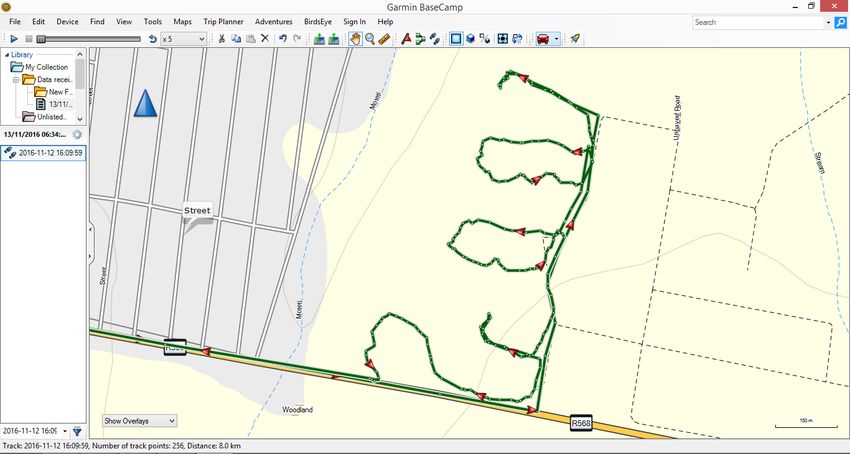
Task: Start track playback with the play button
Action: pyautogui.click(x=15, y=39)
